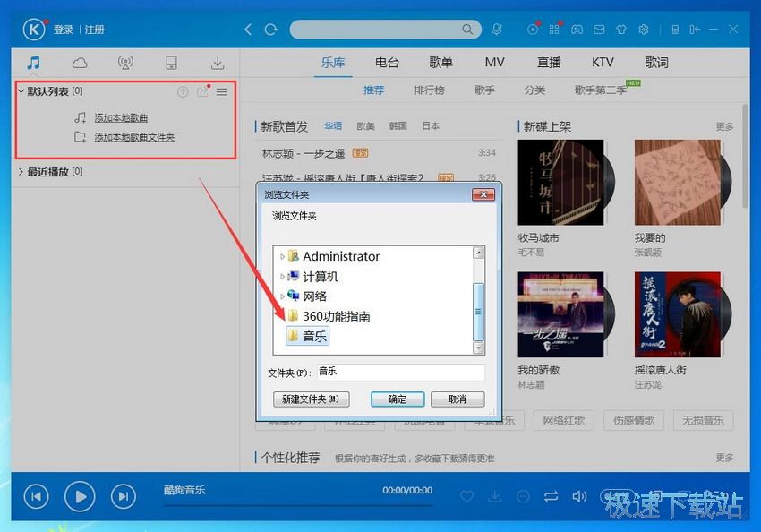Open the skin shirt icon
The width and height of the screenshot is (761, 532).
pyautogui.click(x=621, y=30)
